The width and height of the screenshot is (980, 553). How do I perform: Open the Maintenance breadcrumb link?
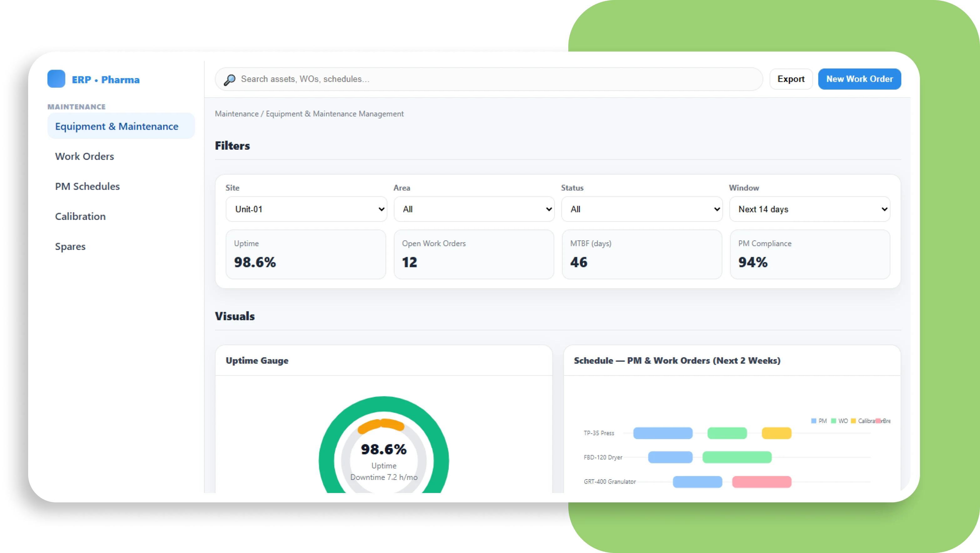pyautogui.click(x=236, y=114)
